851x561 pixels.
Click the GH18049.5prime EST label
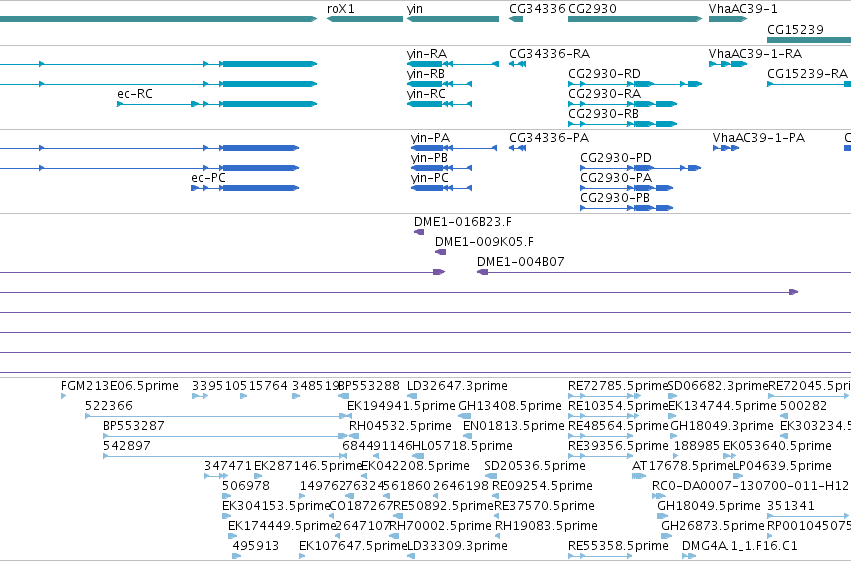[x=709, y=506]
